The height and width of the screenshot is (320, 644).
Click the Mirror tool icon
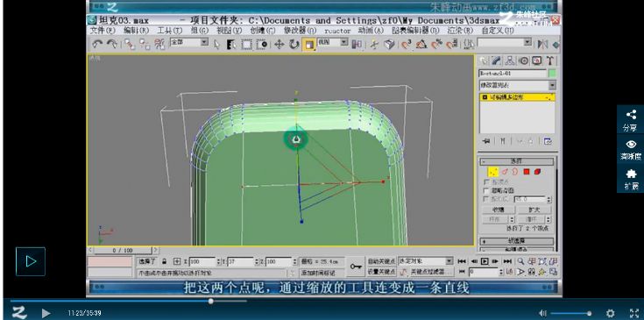pyautogui.click(x=543, y=44)
